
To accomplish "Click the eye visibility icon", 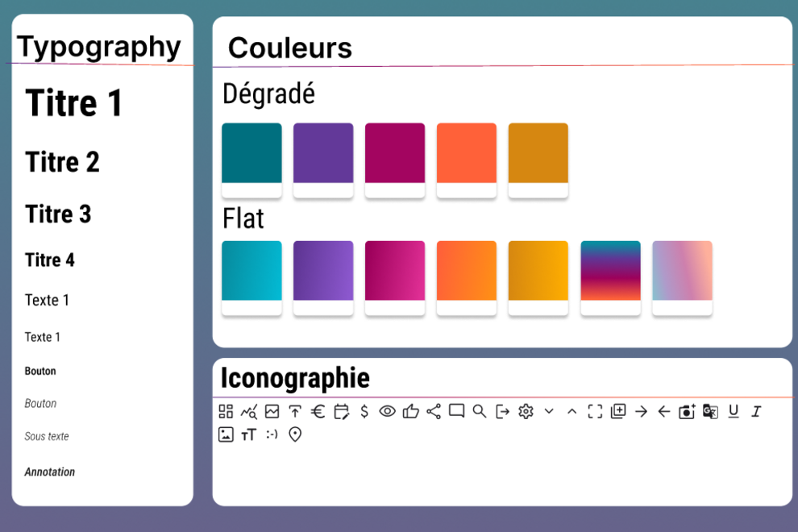I will [388, 411].
